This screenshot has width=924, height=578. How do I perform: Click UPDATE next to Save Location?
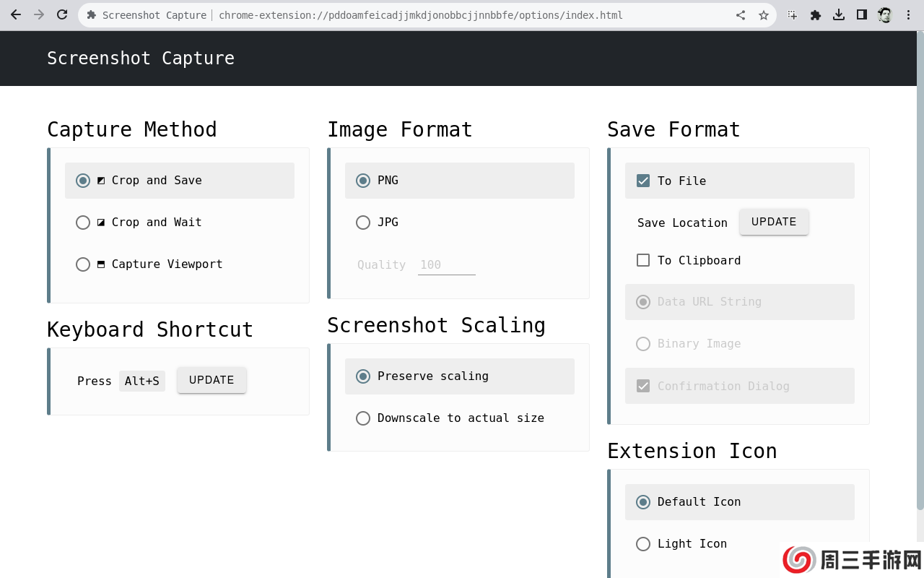[774, 222]
